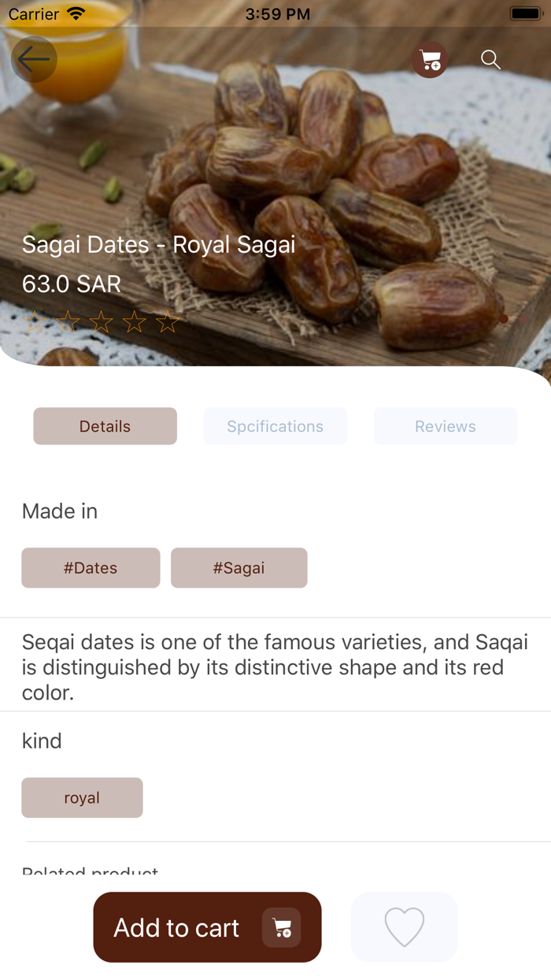Screen dimensions: 551x980
Task: Tap the product title Sagai Dates
Action: (x=159, y=245)
